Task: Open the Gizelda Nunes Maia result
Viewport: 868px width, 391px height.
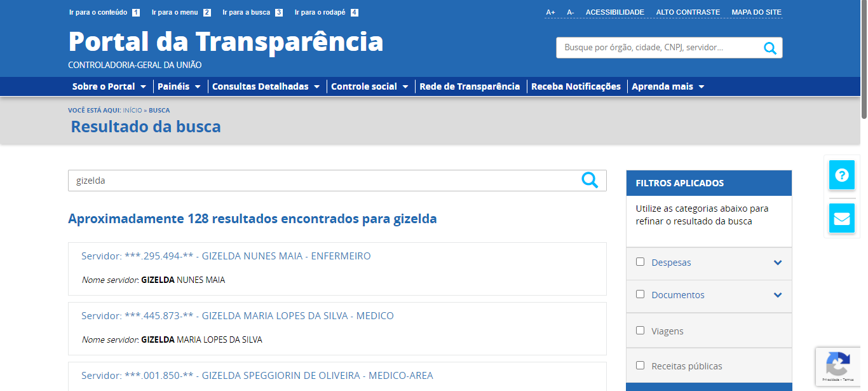Action: (226, 256)
